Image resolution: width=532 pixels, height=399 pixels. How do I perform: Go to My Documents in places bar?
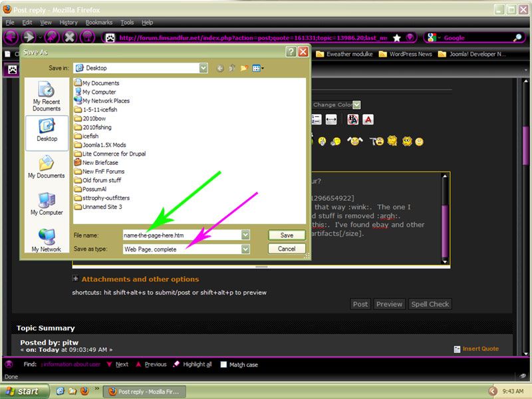tap(47, 168)
